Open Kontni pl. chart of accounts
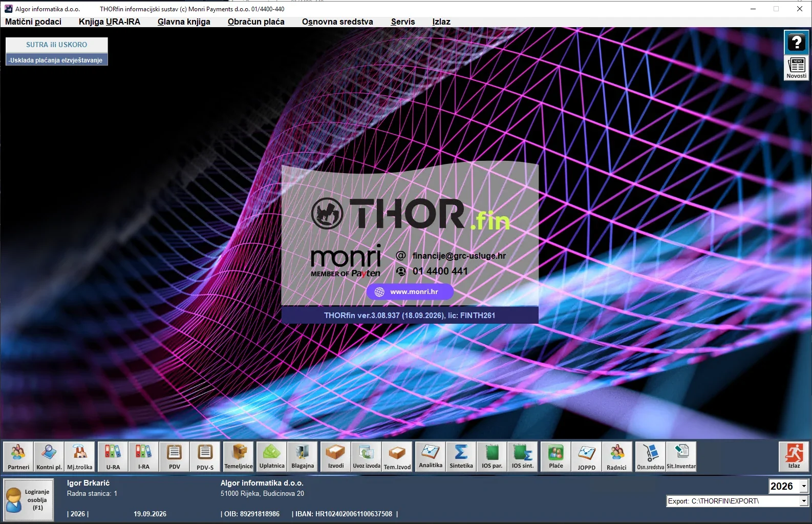The image size is (812, 524). pos(49,456)
